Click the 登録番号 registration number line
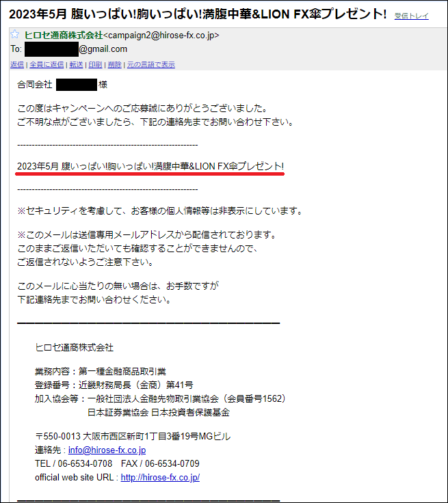 (x=114, y=385)
